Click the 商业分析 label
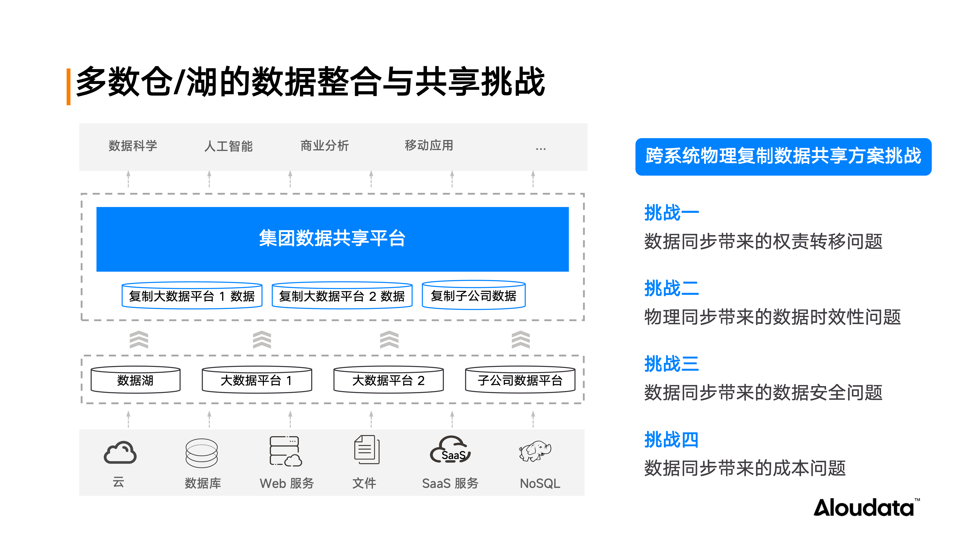This screenshot has height=551, width=980. 324,146
